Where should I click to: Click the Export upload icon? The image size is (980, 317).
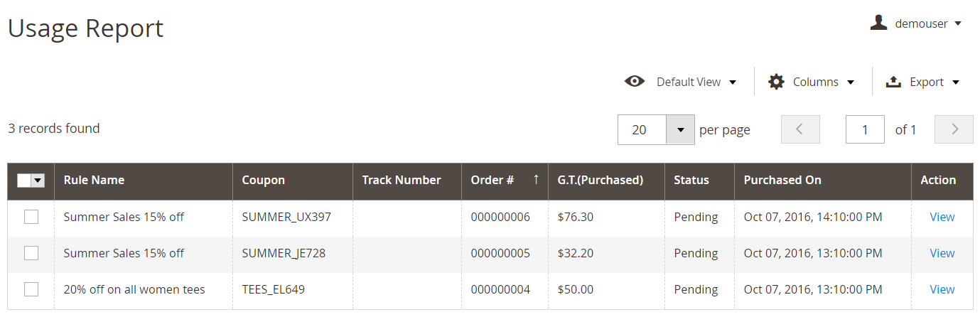point(893,82)
